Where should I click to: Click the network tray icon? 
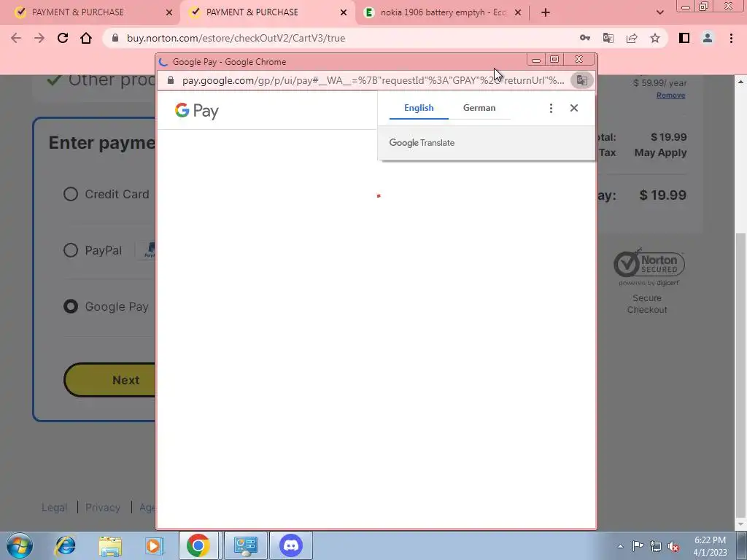656,546
